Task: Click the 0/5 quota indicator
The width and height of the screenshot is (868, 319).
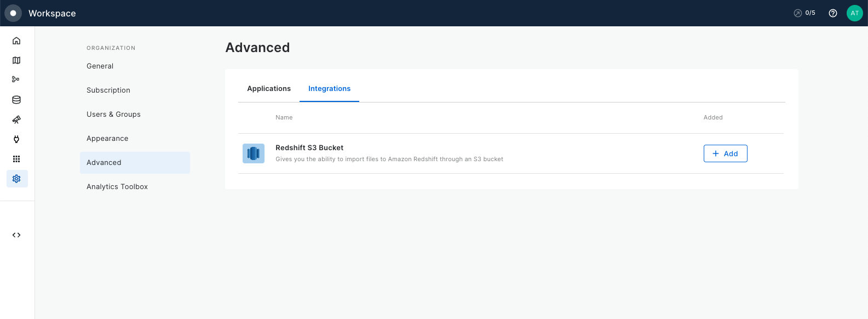Action: 804,13
